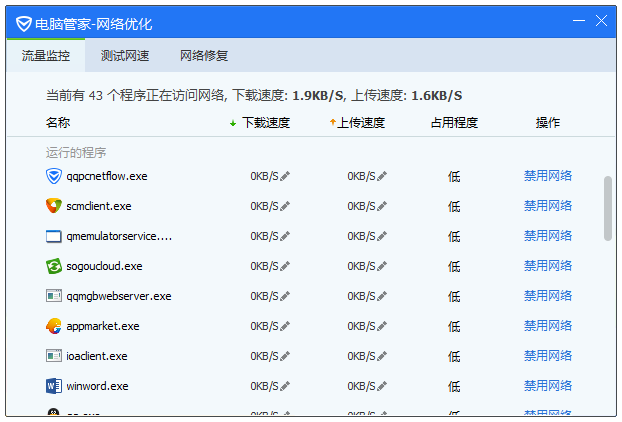Viewport: 622px width, 422px height.
Task: Edit download limit pencil for qmemulatorservice
Action: pos(285,236)
